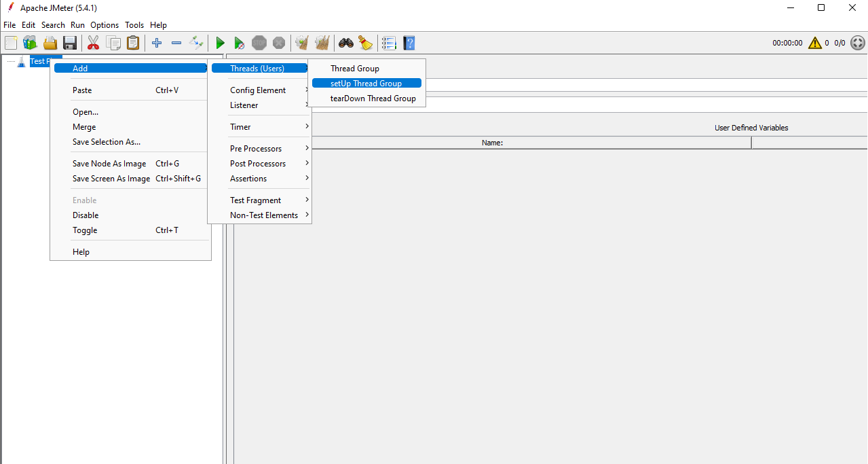Click the Cut scissors icon
The image size is (868, 464).
(93, 42)
